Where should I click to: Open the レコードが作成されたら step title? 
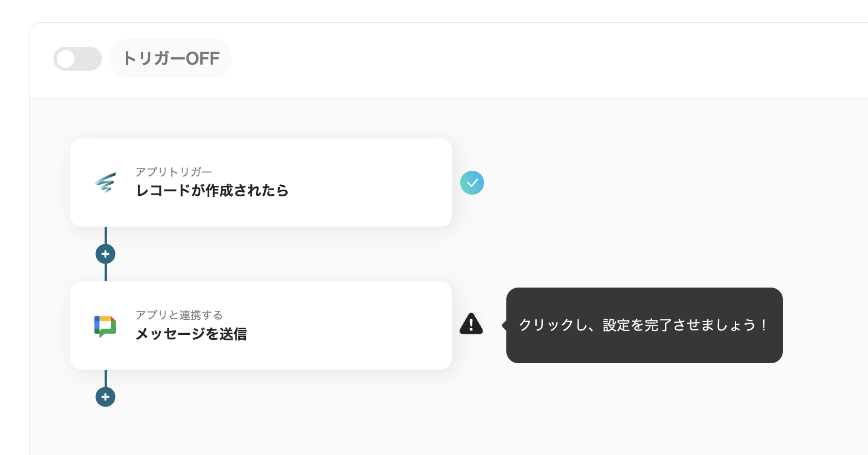pos(212,191)
